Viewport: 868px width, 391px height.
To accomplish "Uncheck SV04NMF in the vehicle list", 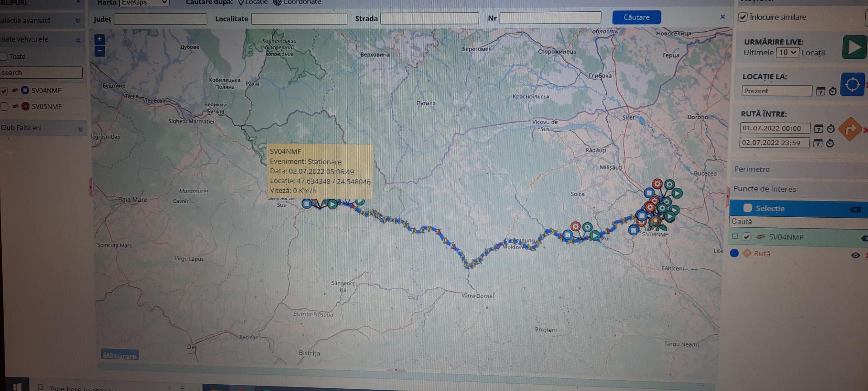I will [x=4, y=91].
